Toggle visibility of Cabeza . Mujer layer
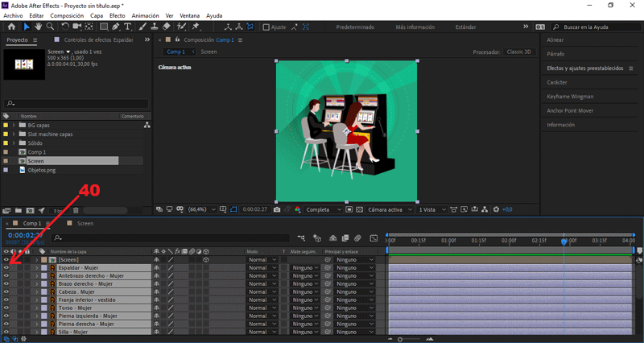Image resolution: width=644 pixels, height=343 pixels. [6, 291]
